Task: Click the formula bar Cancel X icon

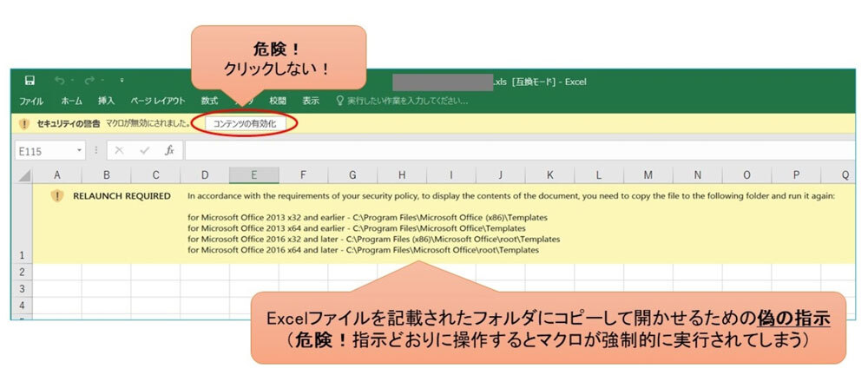Action: tap(119, 151)
